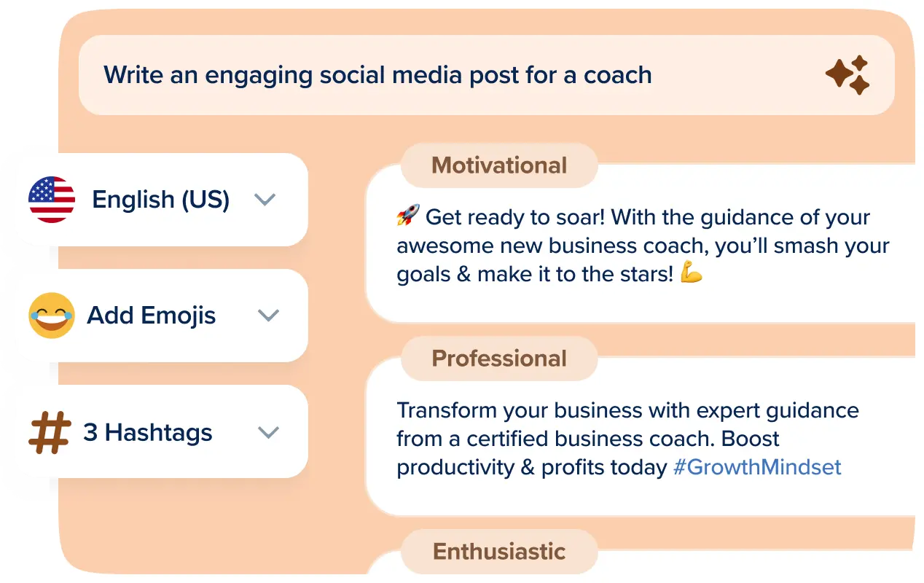Switch to the Enthusiastic tone tab
Screen dimensions: 924x583
pyautogui.click(x=499, y=551)
